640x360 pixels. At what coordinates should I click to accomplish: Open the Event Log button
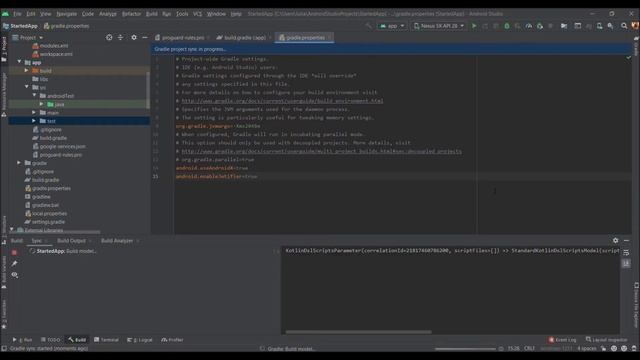pos(562,340)
